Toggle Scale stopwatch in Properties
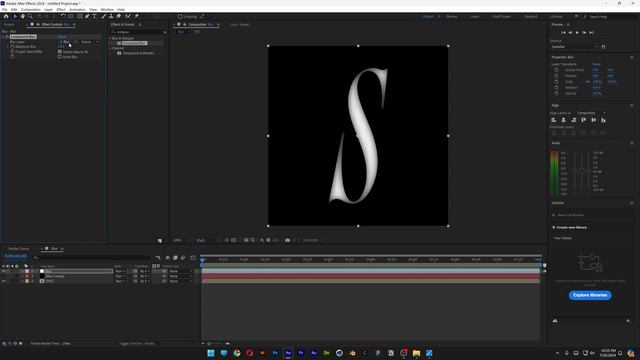The image size is (640, 360). pos(556,82)
